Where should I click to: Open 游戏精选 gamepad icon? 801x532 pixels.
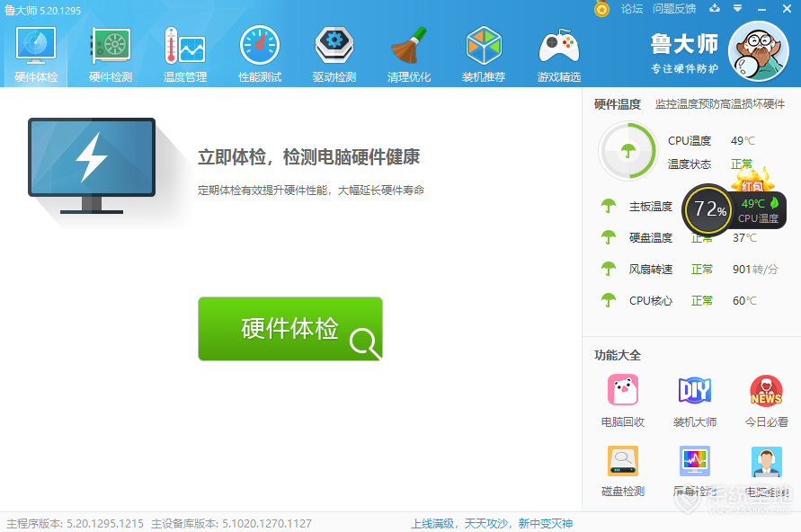(x=559, y=55)
